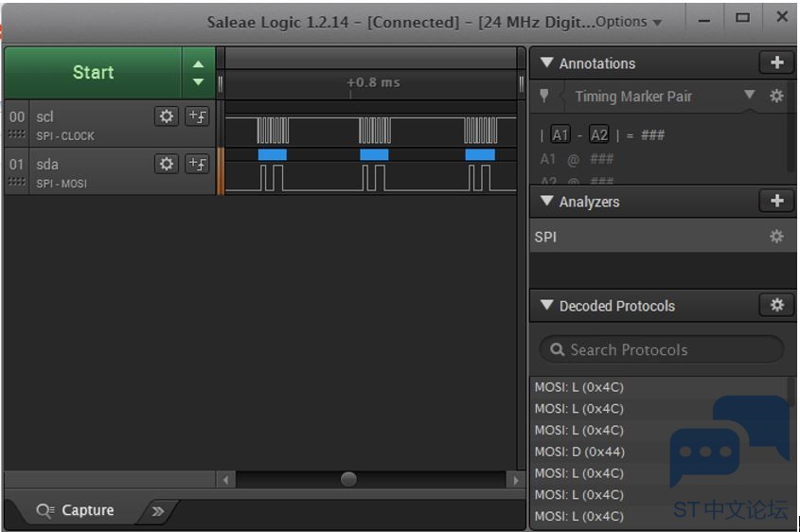The height and width of the screenshot is (532, 800).
Task: Collapse the Decoded Protocols panel
Action: 546,305
